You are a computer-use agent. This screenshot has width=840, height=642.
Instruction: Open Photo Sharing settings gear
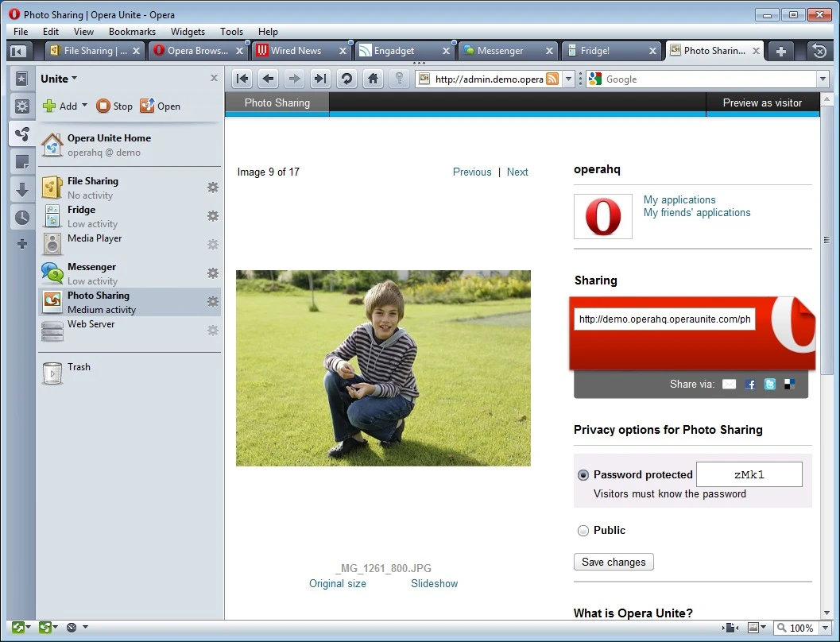(x=213, y=301)
